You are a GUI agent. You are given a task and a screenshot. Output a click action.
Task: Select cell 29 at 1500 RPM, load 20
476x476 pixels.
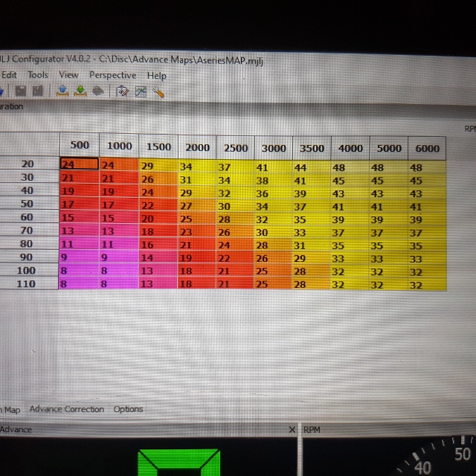[158, 165]
